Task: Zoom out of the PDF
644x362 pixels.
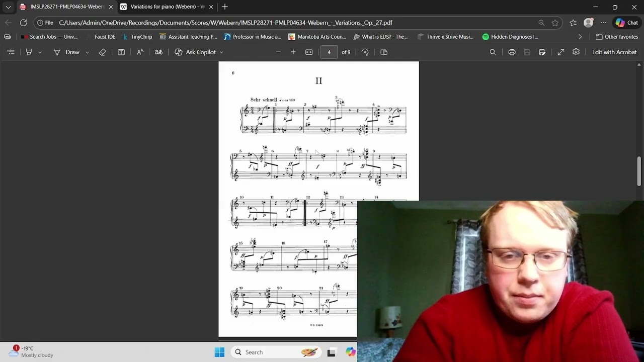Action: coord(278,52)
